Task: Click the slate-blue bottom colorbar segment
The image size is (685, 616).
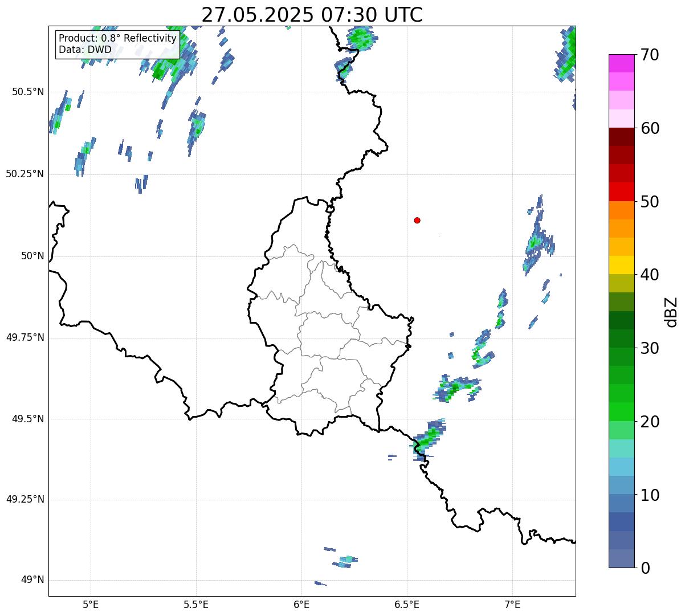Action: (621, 558)
